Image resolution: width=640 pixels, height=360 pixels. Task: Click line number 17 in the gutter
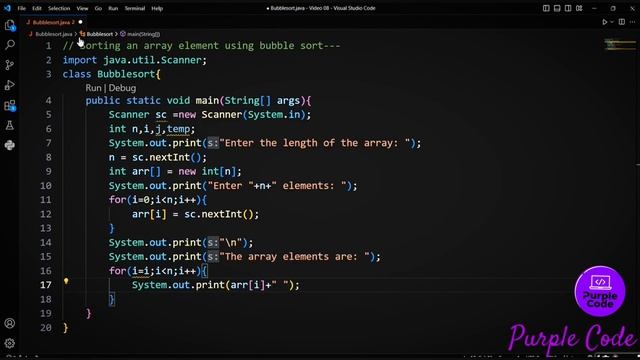[x=46, y=285]
